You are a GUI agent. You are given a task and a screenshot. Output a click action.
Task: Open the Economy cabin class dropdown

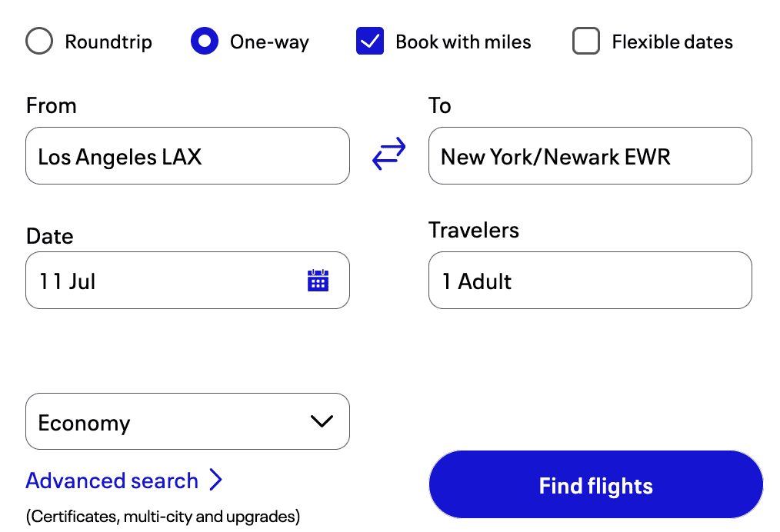click(187, 421)
